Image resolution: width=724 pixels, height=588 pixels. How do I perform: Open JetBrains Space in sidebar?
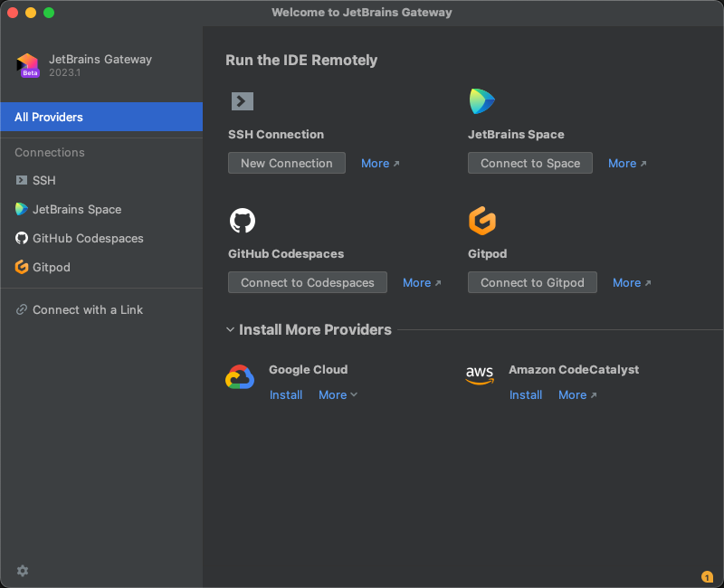tap(101, 209)
